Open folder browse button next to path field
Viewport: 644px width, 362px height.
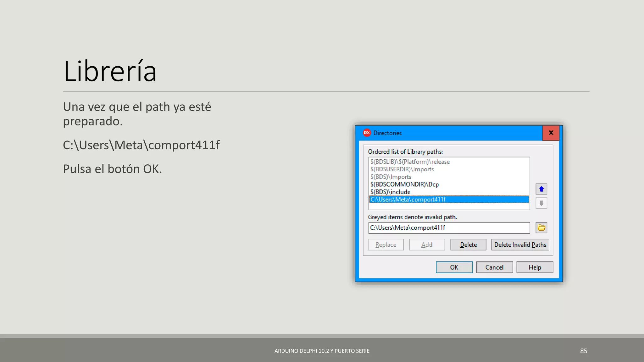coord(541,228)
